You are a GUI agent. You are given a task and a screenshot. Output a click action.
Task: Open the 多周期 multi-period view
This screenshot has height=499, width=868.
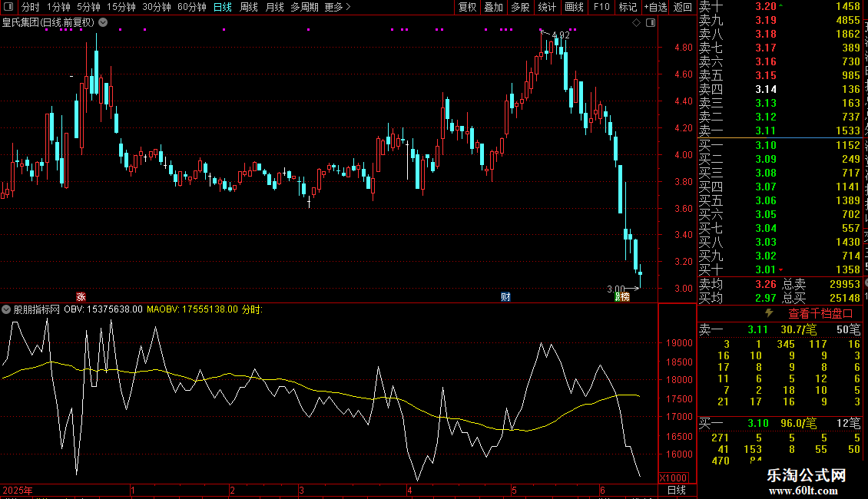(x=304, y=7)
